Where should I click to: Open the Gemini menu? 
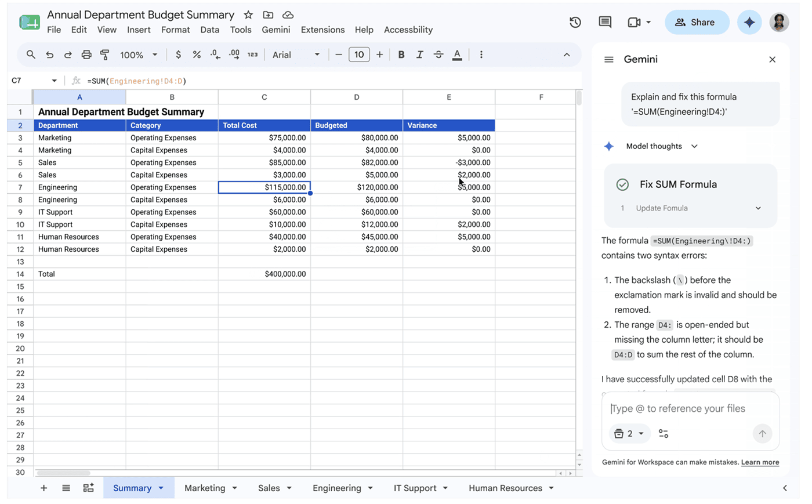point(275,30)
